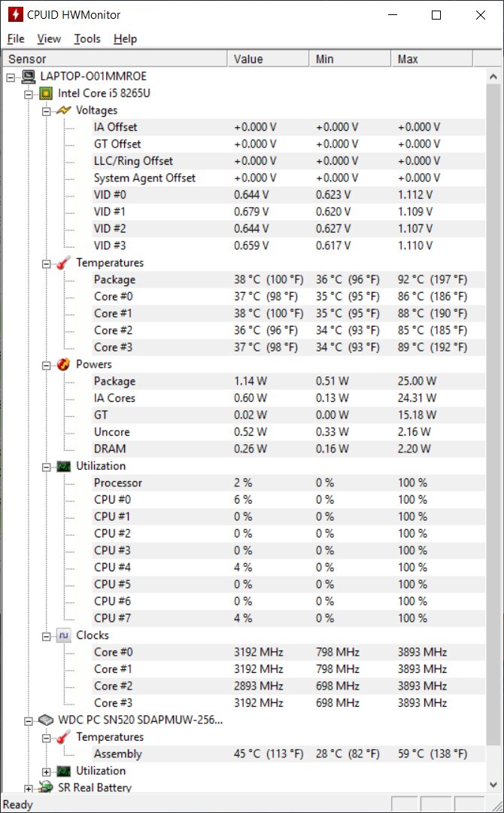The image size is (504, 813).
Task: Click the flame Powers icon
Action: pyautogui.click(x=64, y=364)
